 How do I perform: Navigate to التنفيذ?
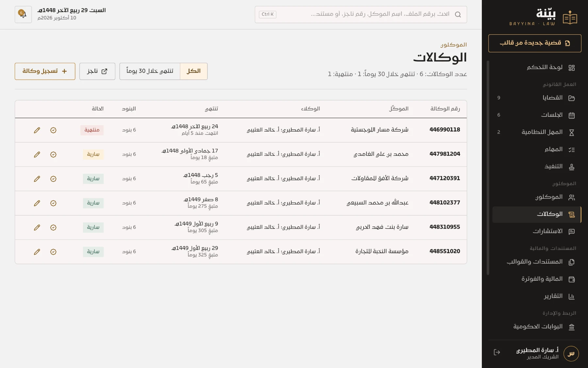point(536,166)
